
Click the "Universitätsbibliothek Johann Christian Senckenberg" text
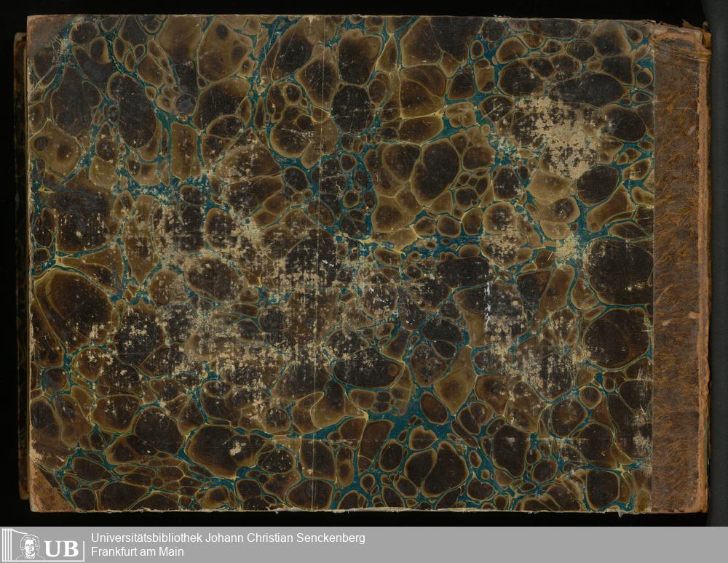[x=228, y=538]
